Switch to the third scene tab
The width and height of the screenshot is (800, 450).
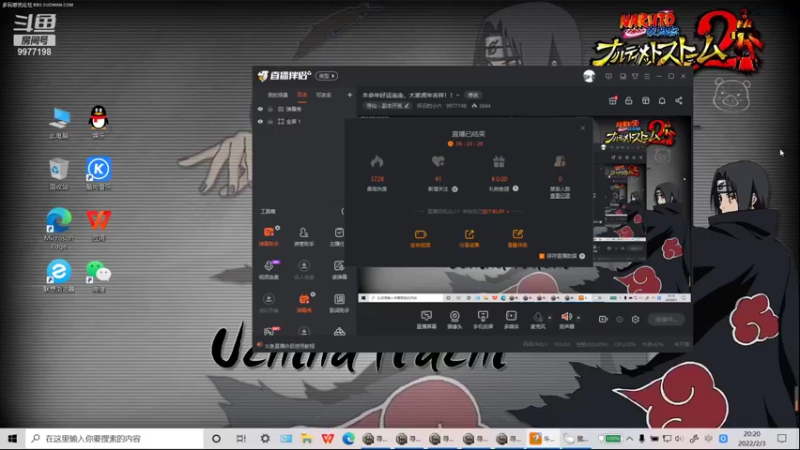(x=323, y=95)
